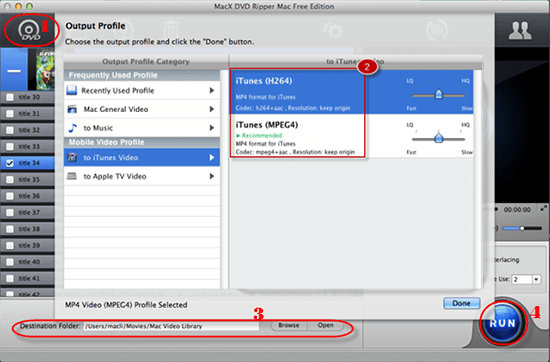Select the to Apple TV Video category
The image size is (550, 362).
pyautogui.click(x=142, y=176)
